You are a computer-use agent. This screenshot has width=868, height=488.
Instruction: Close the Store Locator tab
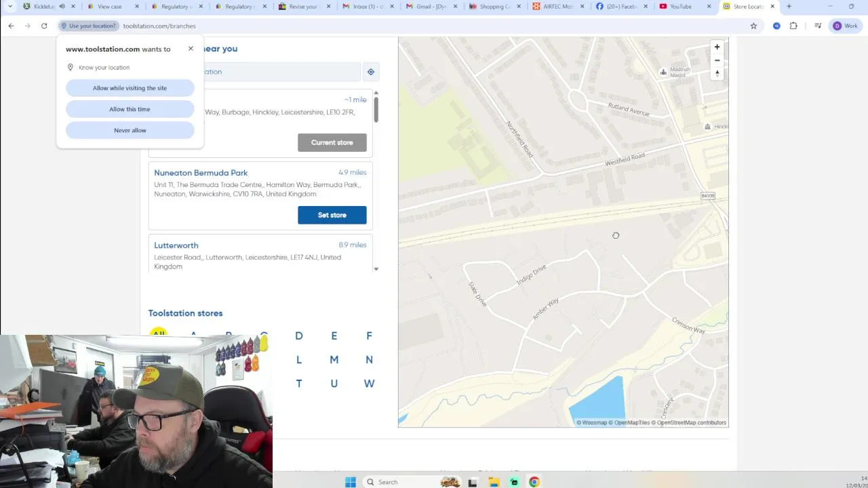pos(772,6)
